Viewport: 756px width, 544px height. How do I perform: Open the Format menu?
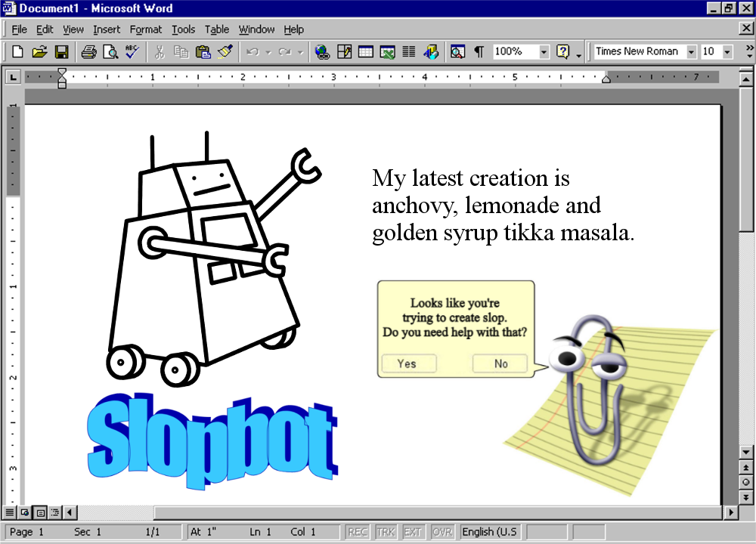pyautogui.click(x=146, y=29)
